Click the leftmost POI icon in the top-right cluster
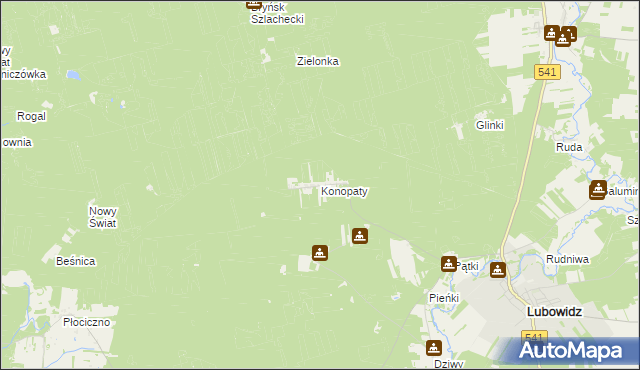640x370 pixels. 551,33
